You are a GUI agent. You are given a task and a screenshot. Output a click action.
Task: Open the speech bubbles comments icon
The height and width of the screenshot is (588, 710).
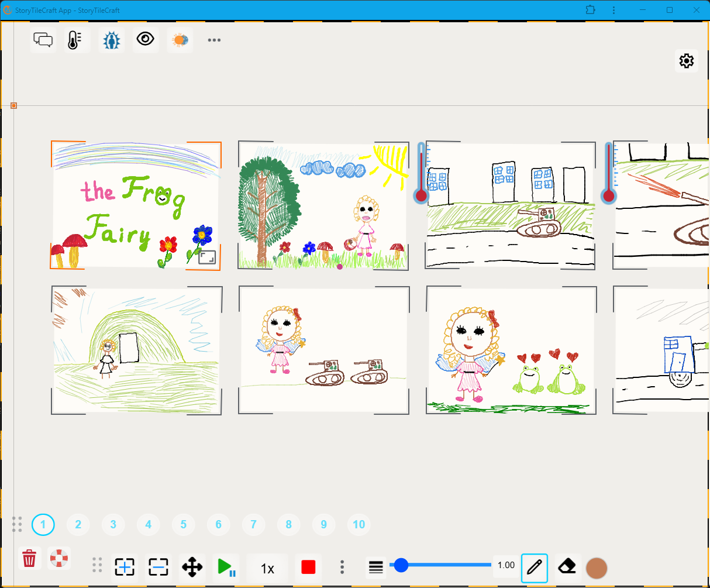pyautogui.click(x=43, y=40)
